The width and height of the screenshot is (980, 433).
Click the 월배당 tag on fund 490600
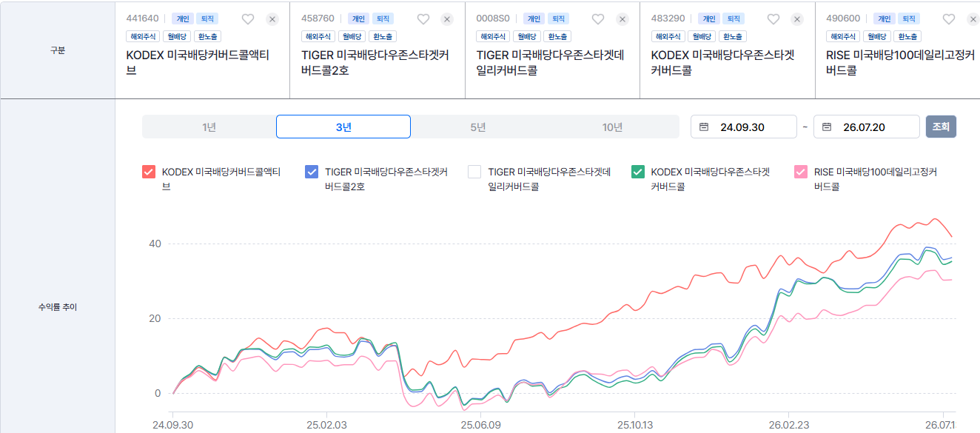[877, 36]
